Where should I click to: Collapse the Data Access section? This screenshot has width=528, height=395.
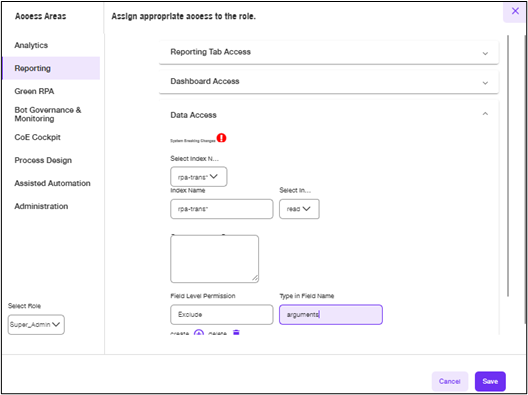pos(485,114)
